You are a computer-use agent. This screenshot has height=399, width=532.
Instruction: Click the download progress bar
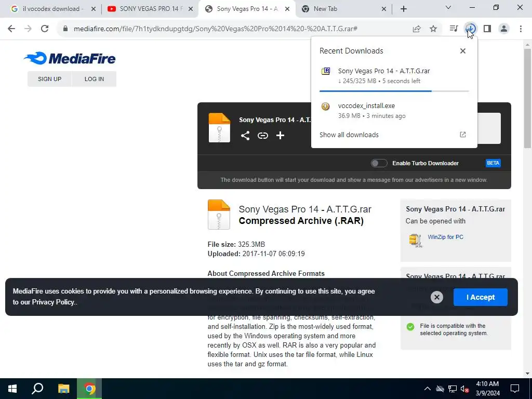point(394,91)
